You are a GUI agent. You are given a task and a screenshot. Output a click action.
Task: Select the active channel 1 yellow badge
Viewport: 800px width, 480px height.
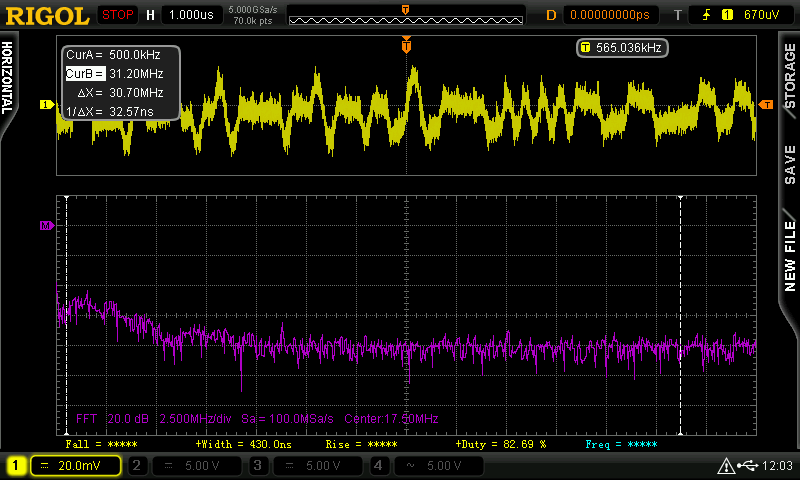(15, 465)
